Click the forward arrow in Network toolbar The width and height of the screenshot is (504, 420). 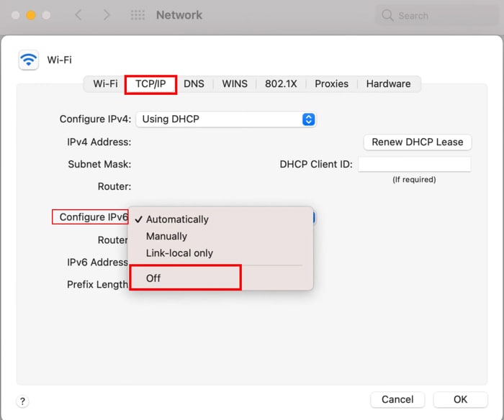click(x=107, y=15)
